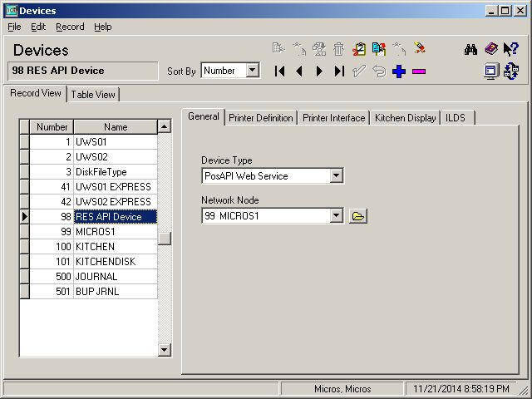
Task: Click row selector beside number 100
Action: coord(24,246)
